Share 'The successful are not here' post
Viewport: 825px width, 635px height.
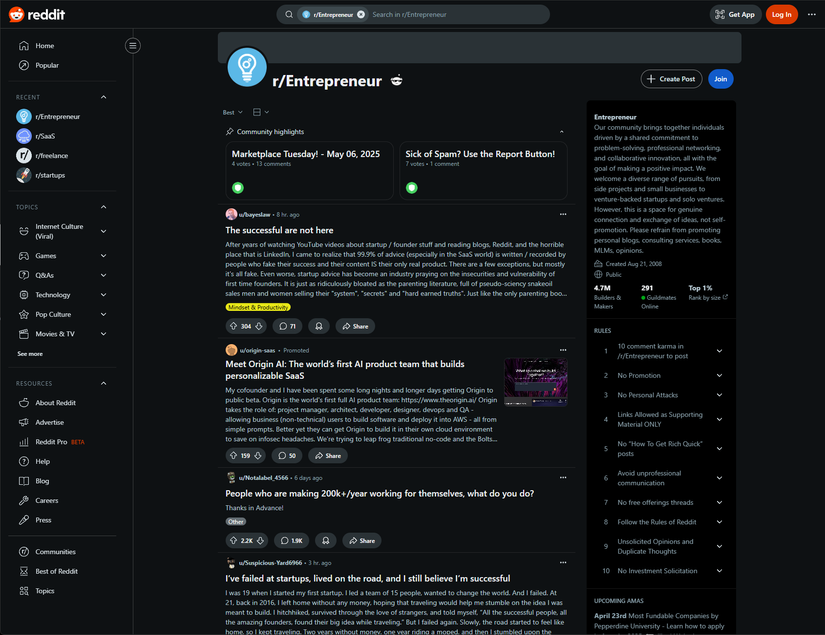pos(355,326)
